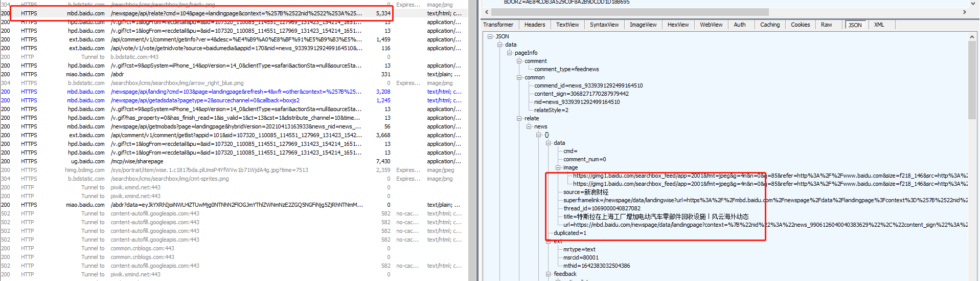980x281 pixels.
Task: Switch to the XML tab
Action: (x=879, y=25)
